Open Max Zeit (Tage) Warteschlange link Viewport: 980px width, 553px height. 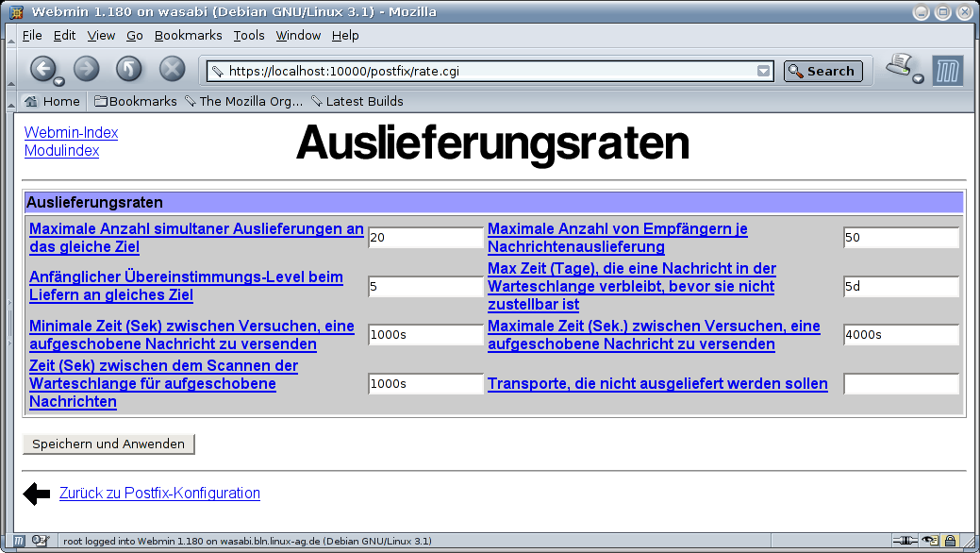tap(632, 287)
